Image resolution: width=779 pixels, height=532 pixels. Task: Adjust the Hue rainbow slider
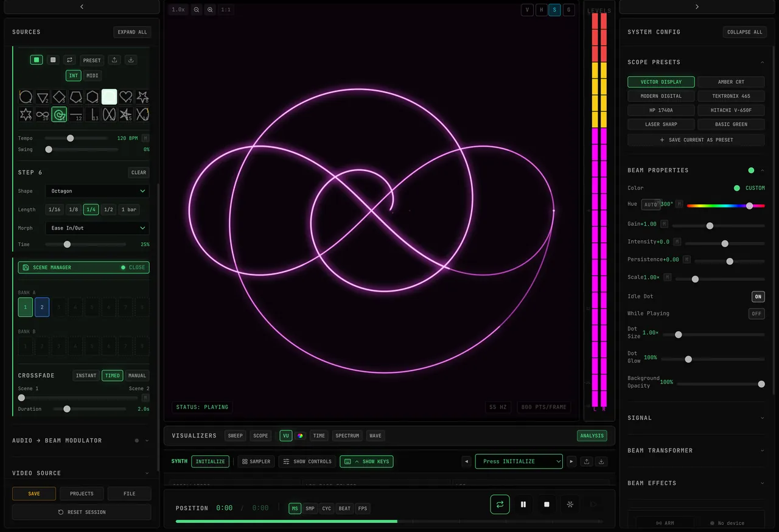click(726, 206)
